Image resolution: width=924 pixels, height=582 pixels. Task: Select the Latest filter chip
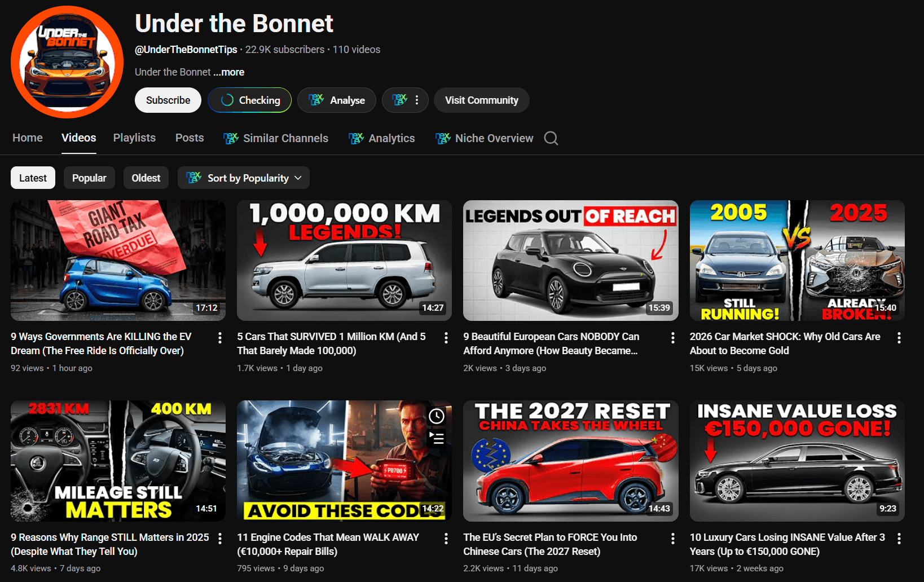click(33, 178)
